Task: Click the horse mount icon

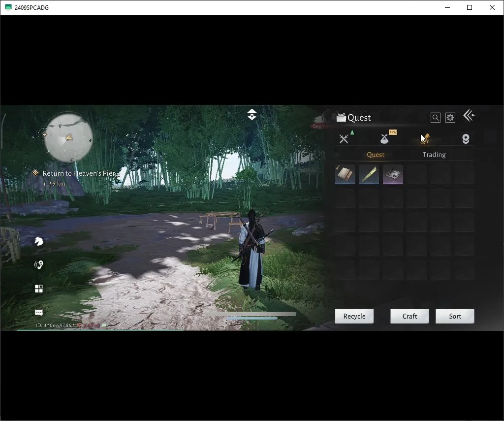Action: [x=38, y=241]
